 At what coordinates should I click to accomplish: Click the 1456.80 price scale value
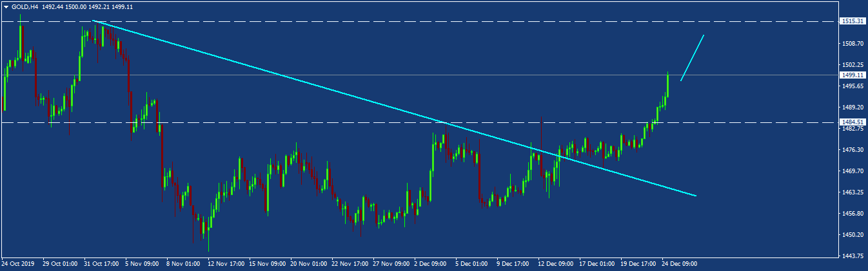click(x=853, y=214)
